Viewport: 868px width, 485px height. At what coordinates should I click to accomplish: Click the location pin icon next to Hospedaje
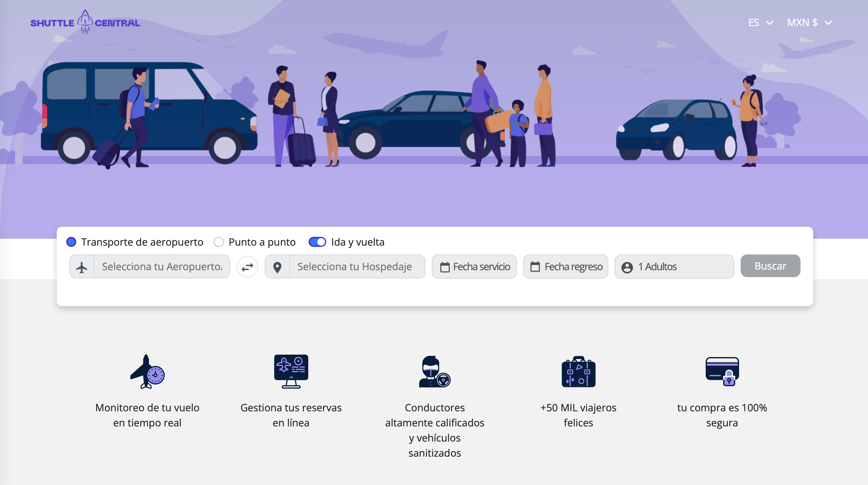[277, 266]
